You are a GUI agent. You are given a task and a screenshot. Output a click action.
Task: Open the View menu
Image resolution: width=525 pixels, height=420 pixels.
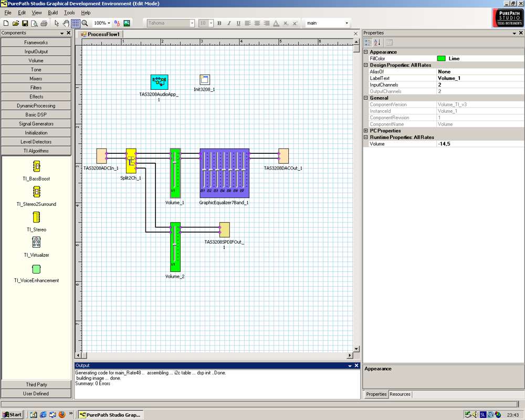(37, 13)
